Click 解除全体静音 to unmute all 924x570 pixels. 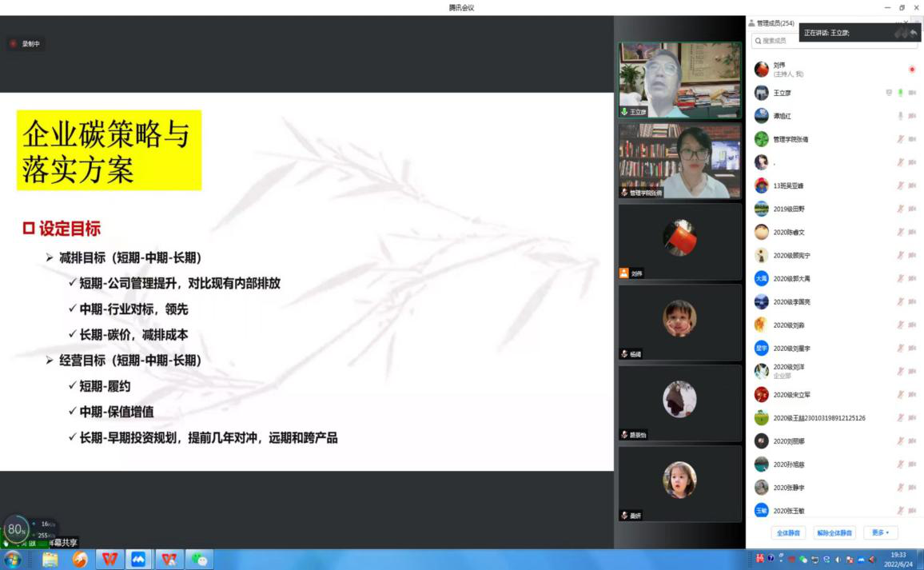click(834, 532)
